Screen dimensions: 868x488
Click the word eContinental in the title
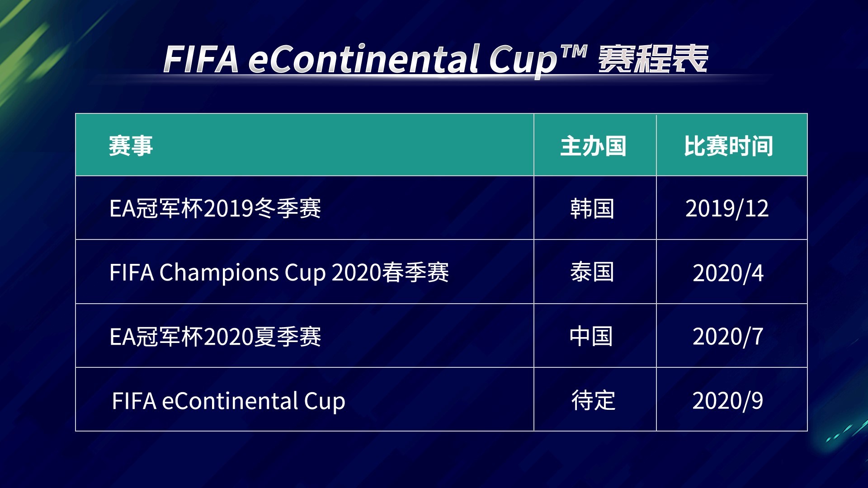pos(363,59)
